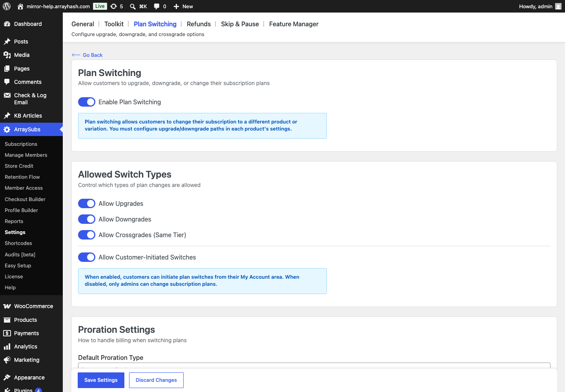Open the WordPress logo menu
565x392 pixels.
7,6
